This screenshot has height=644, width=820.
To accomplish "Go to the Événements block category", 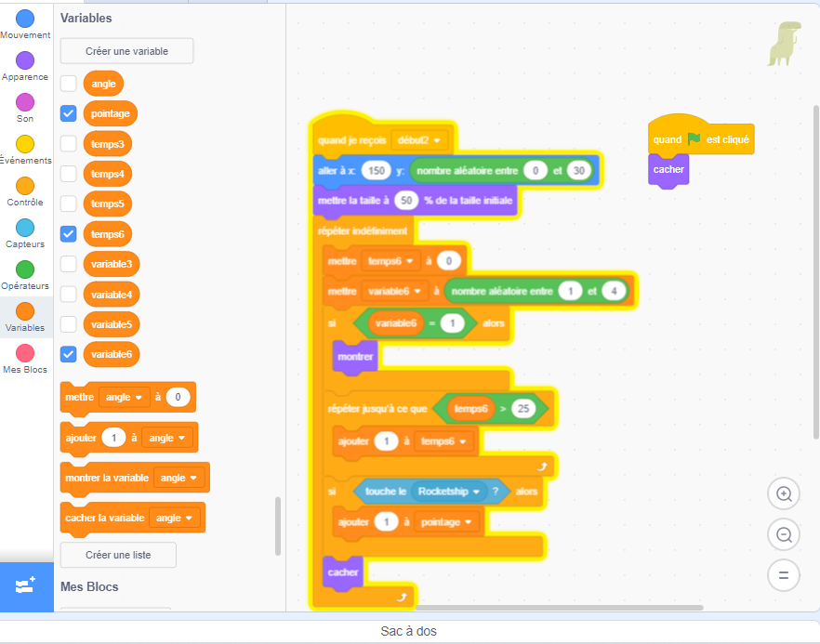I will 25,150.
